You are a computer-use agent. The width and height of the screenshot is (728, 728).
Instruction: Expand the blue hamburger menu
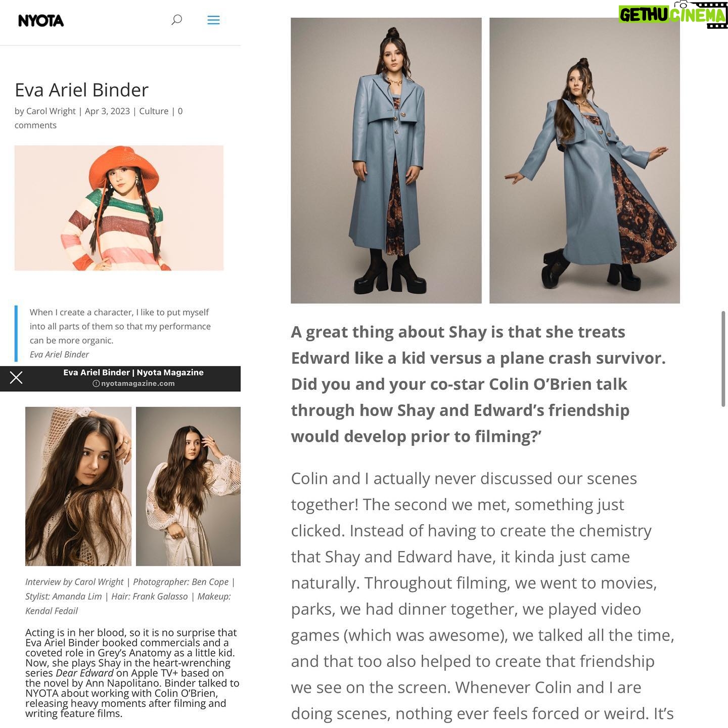pyautogui.click(x=213, y=20)
